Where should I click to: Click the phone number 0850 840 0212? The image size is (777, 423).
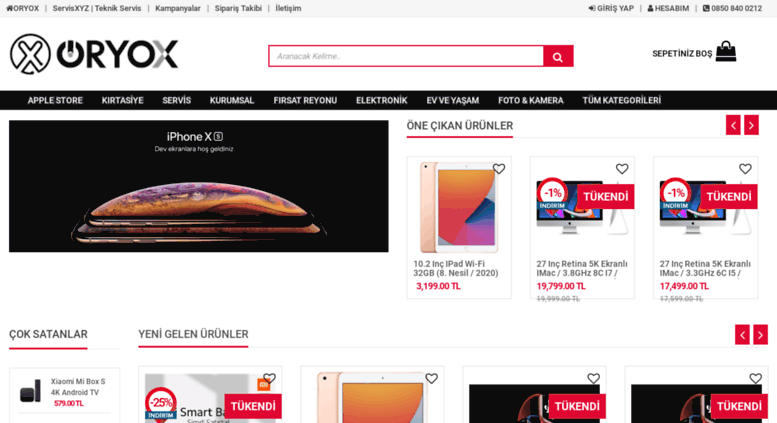(x=732, y=8)
